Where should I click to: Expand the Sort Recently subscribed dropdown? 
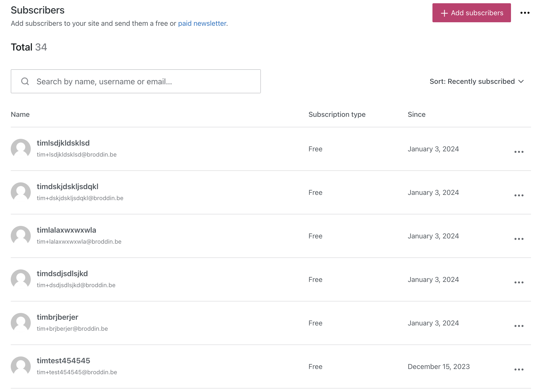[476, 82]
